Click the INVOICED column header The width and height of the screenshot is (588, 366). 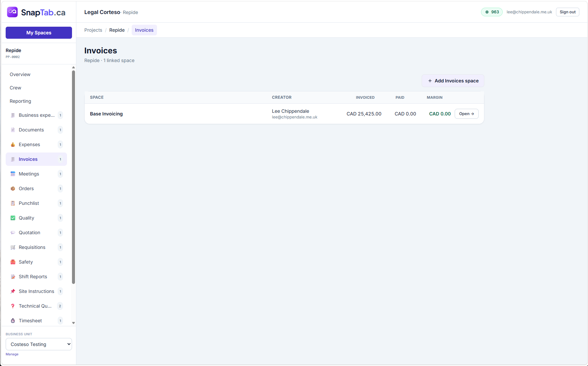[365, 97]
